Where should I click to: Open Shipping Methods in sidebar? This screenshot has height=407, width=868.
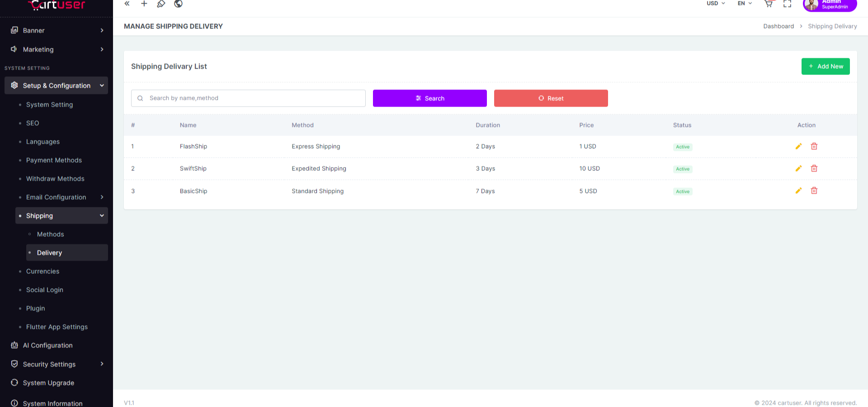tap(50, 234)
